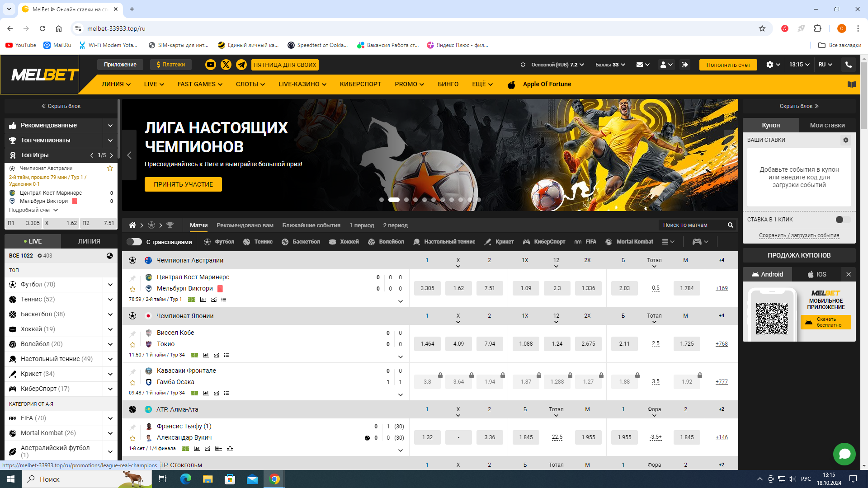Click the phone callback icon

pos(849,65)
